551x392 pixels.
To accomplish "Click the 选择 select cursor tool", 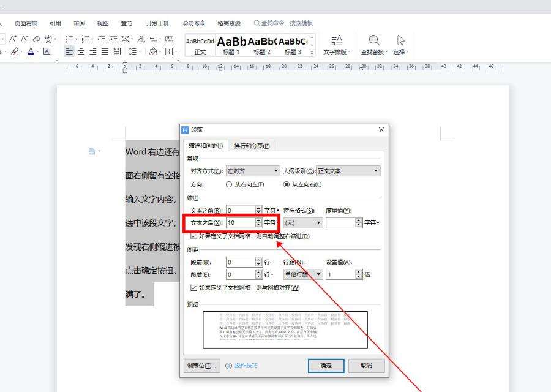I will [x=400, y=45].
